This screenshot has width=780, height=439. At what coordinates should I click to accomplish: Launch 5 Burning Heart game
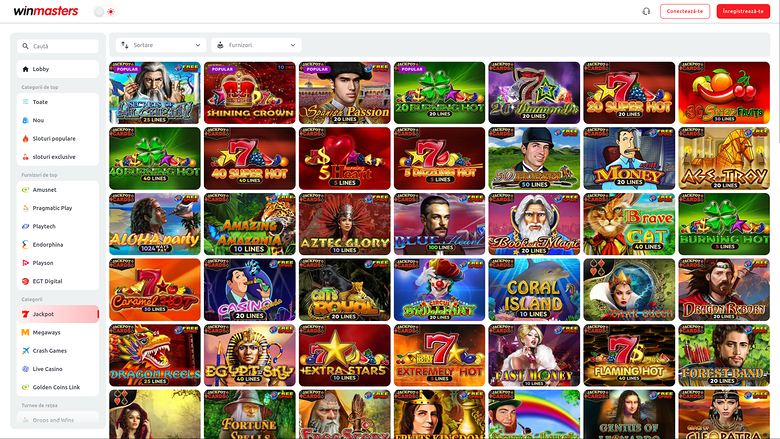click(x=345, y=159)
